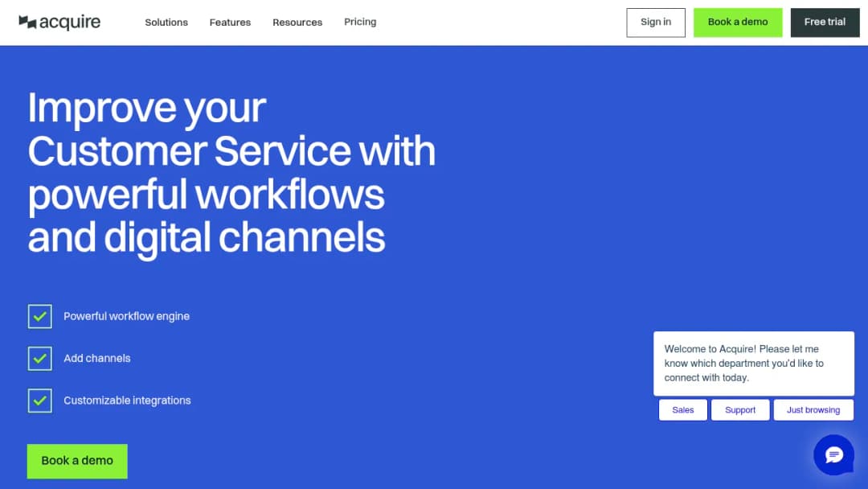Click the Powerful workflow engine text

click(x=127, y=316)
